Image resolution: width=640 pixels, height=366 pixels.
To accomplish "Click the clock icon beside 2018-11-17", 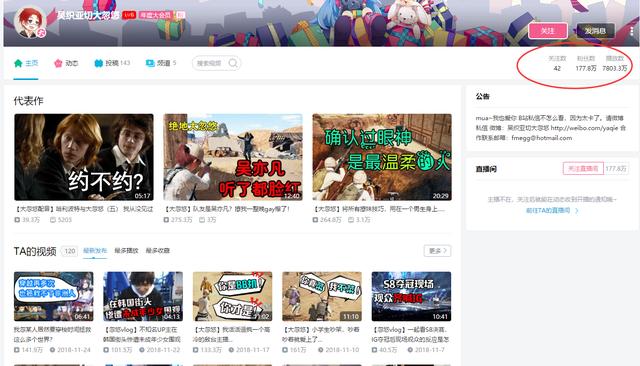I will (x=231, y=350).
